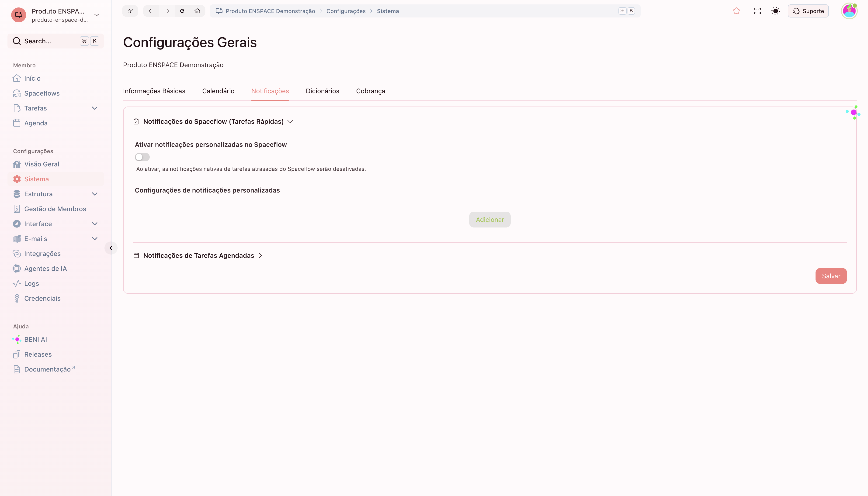Click the sidebar layout toggle icon
The width and height of the screenshot is (868, 496).
pos(130,11)
